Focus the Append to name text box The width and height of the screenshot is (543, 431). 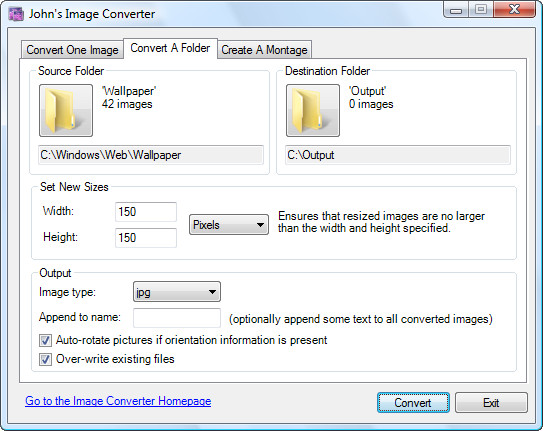[177, 318]
